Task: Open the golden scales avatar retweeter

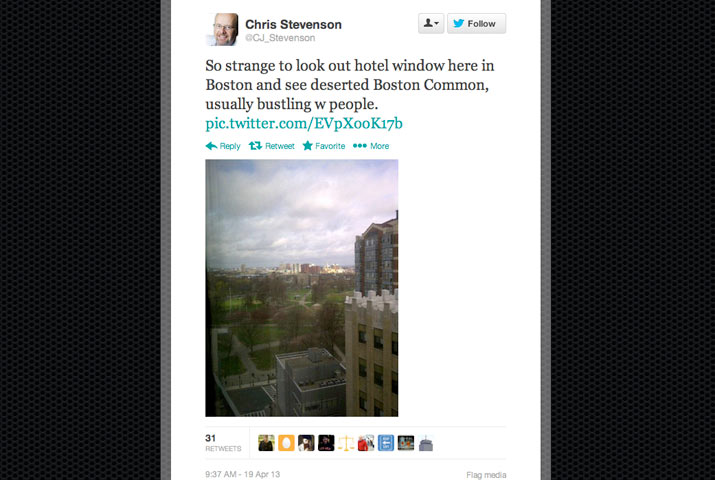Action: pos(346,443)
